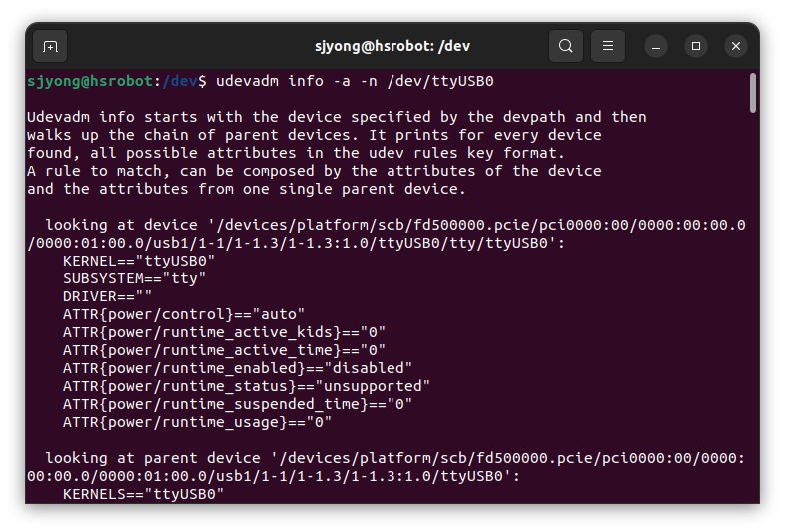Click the runtime_status "unsupported" attribute line
This screenshot has height=532, width=785.
click(x=247, y=387)
